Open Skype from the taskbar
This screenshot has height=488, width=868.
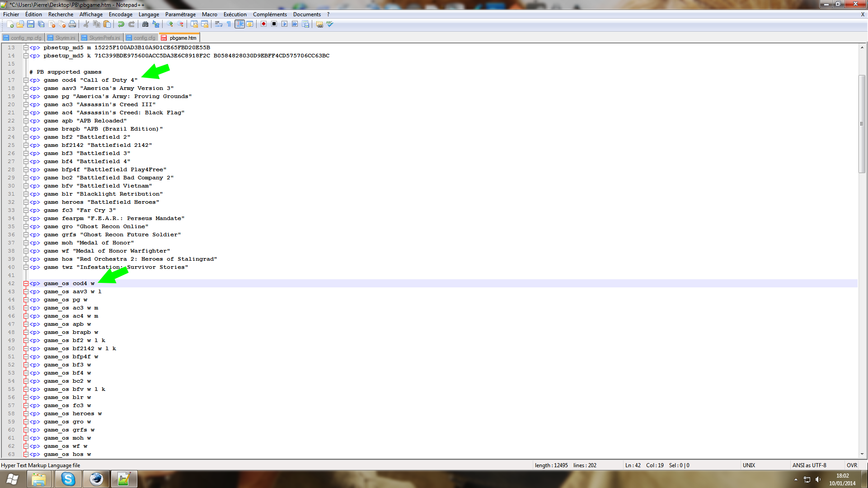[x=68, y=479]
